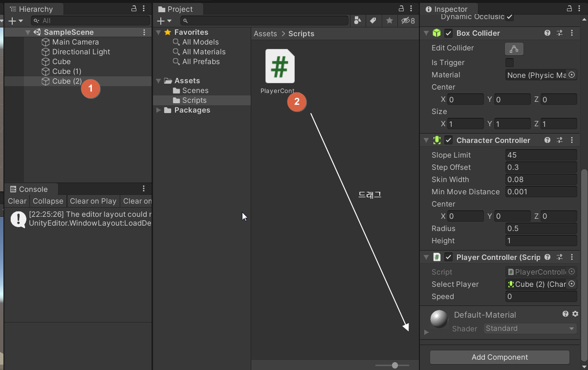The image size is (588, 370).
Task: Click Assets in the breadcrumb path
Action: [265, 34]
